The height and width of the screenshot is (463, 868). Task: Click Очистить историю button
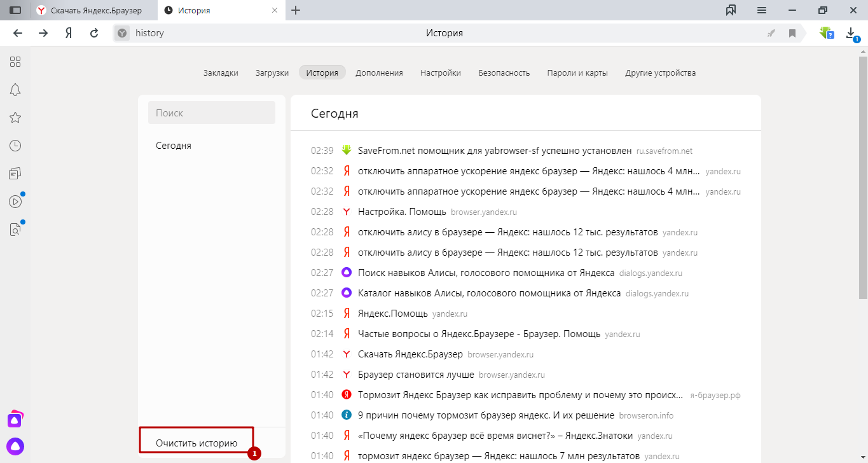click(196, 443)
